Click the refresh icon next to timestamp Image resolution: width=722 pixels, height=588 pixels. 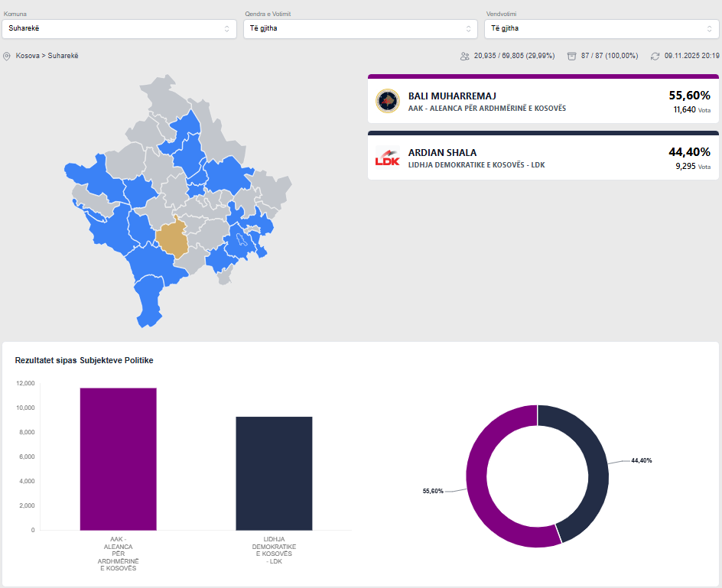pyautogui.click(x=655, y=56)
